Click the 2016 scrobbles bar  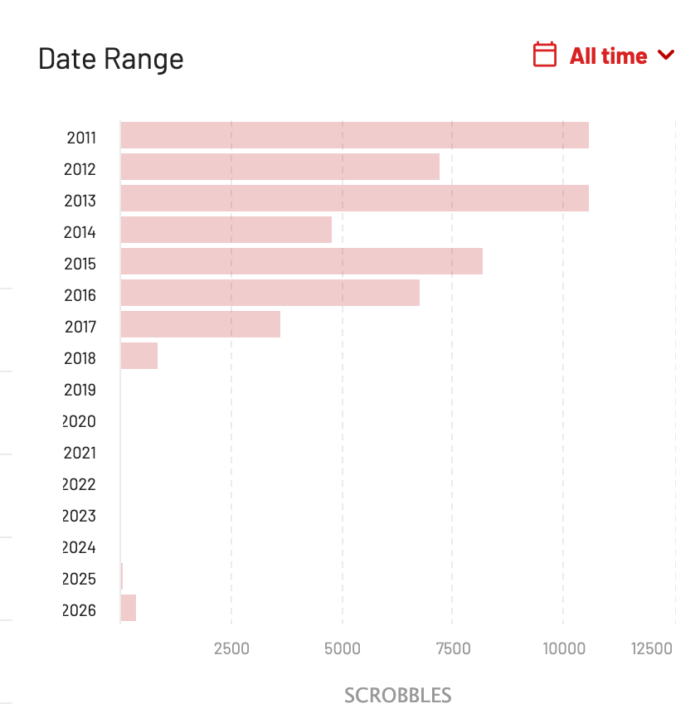tap(270, 293)
